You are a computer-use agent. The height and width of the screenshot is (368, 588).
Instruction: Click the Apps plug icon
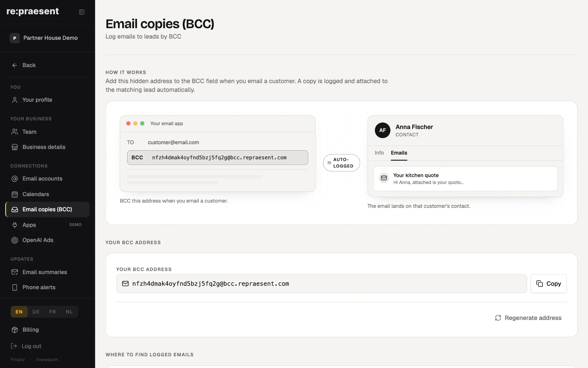pyautogui.click(x=15, y=225)
